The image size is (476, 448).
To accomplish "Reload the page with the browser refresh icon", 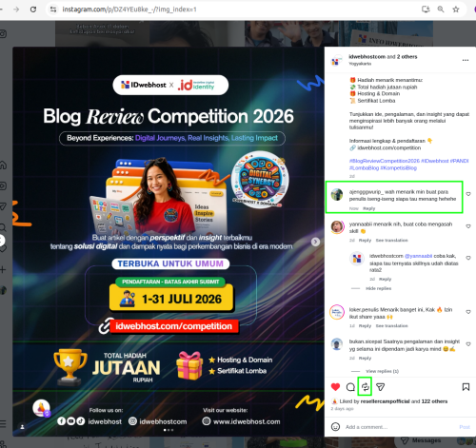I will pyautogui.click(x=33, y=10).
